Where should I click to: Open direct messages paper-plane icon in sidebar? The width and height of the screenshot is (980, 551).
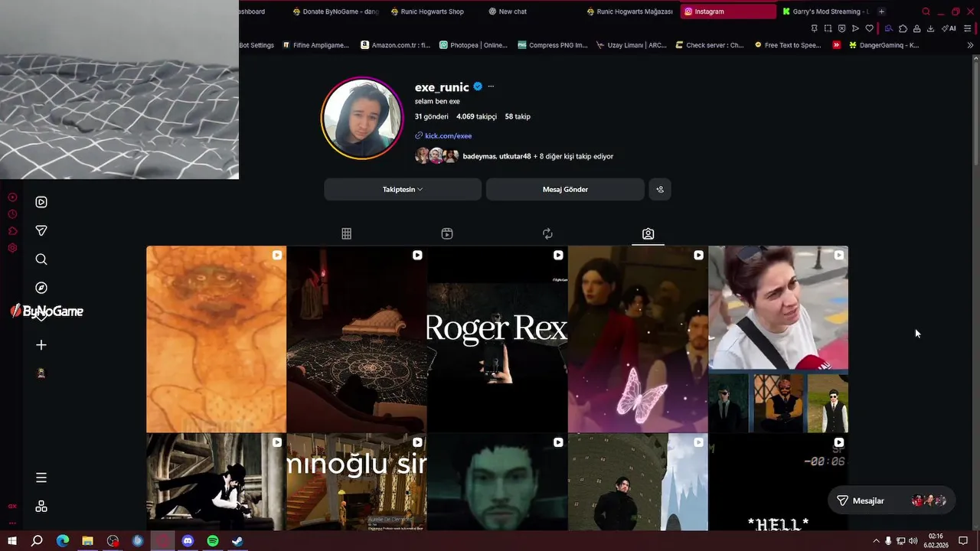coord(41,230)
